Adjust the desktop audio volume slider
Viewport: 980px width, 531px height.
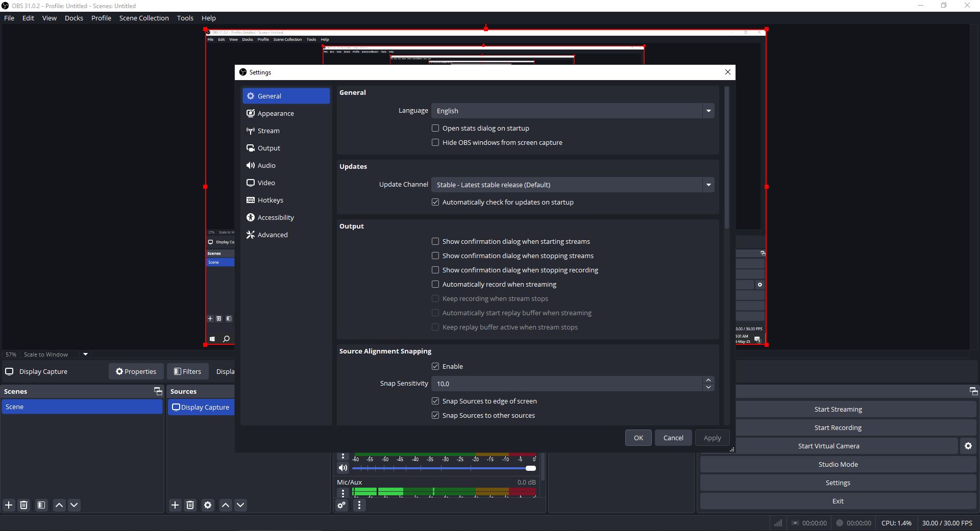click(444, 468)
